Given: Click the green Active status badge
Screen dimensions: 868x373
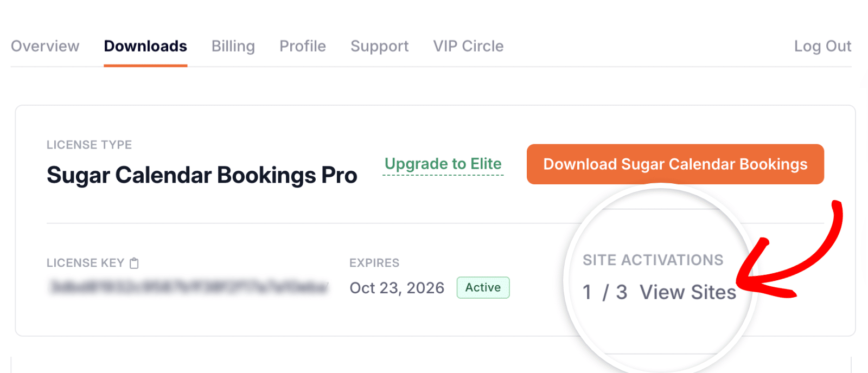Looking at the screenshot, I should 482,288.
